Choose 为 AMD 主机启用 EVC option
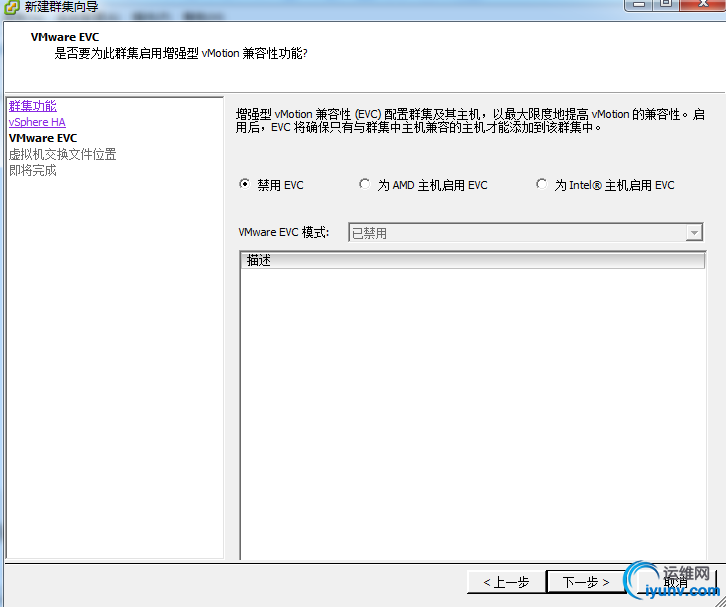This screenshot has width=726, height=607. point(364,184)
